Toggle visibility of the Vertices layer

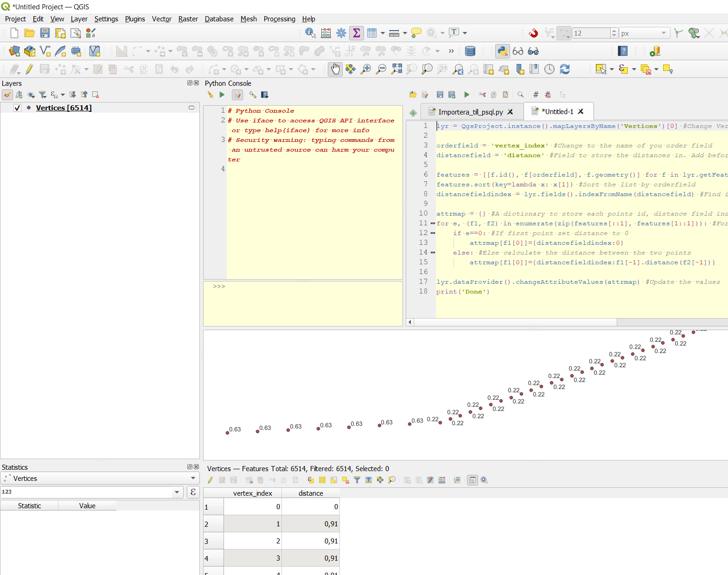(18, 108)
